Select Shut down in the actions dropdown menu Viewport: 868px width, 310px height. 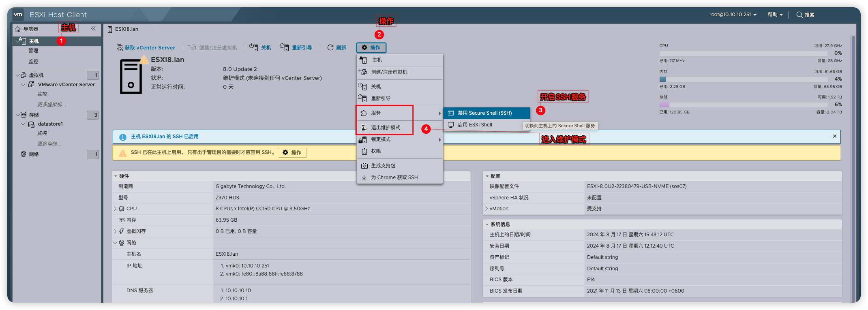(x=400, y=87)
